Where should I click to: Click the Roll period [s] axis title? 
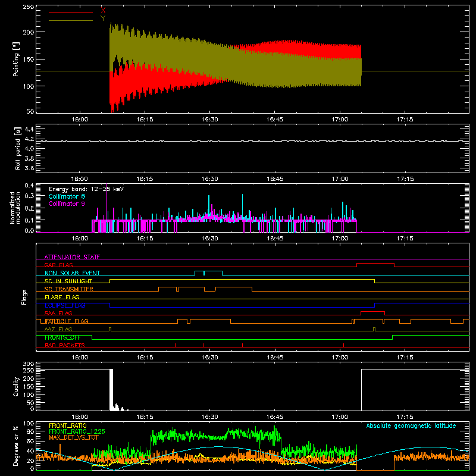[18, 148]
